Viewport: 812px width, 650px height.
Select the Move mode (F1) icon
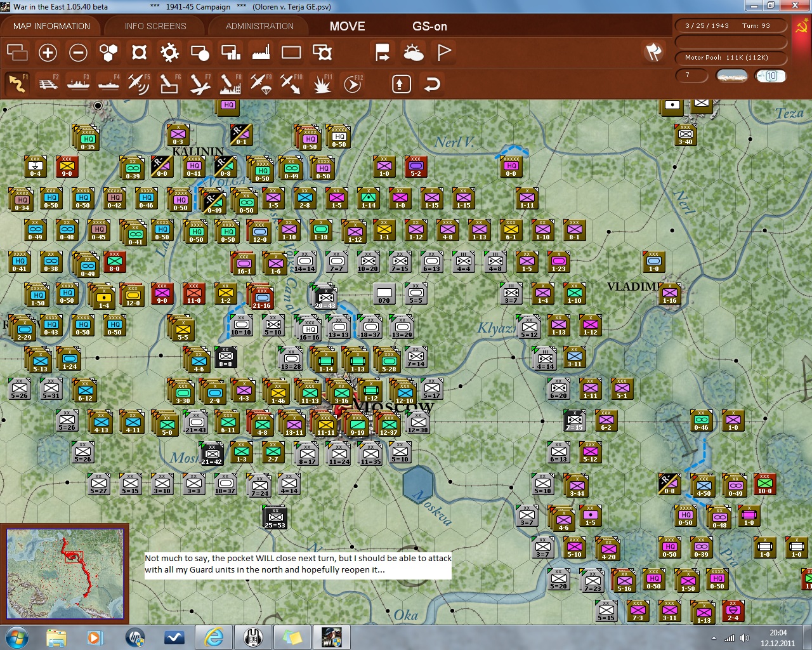pyautogui.click(x=17, y=83)
